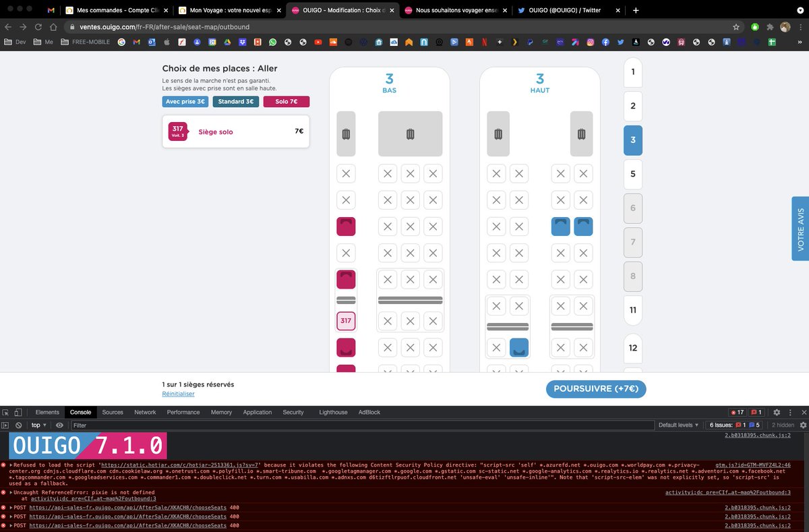
Task: Switch to the Sources panel
Action: tap(113, 412)
